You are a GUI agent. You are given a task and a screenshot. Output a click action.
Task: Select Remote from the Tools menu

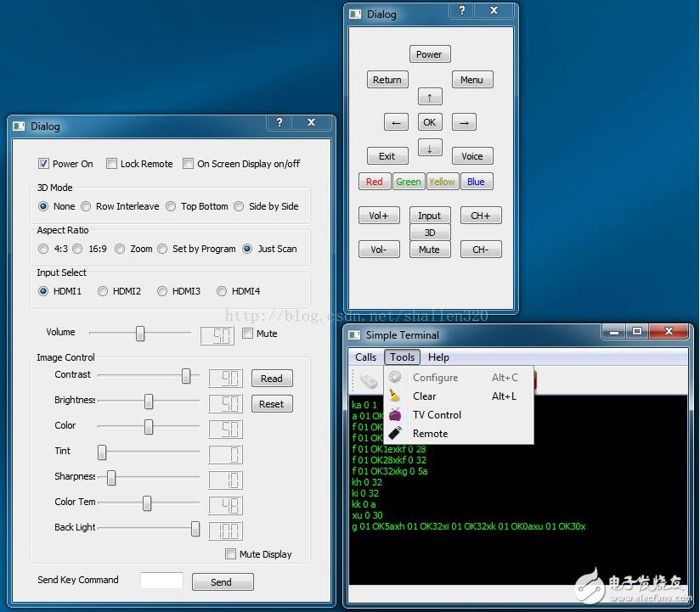tap(430, 434)
